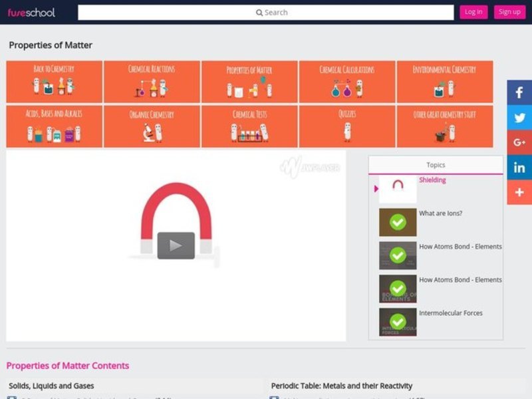Open the Organic Chemistry category tile
The width and height of the screenshot is (532, 399).
coord(152,126)
